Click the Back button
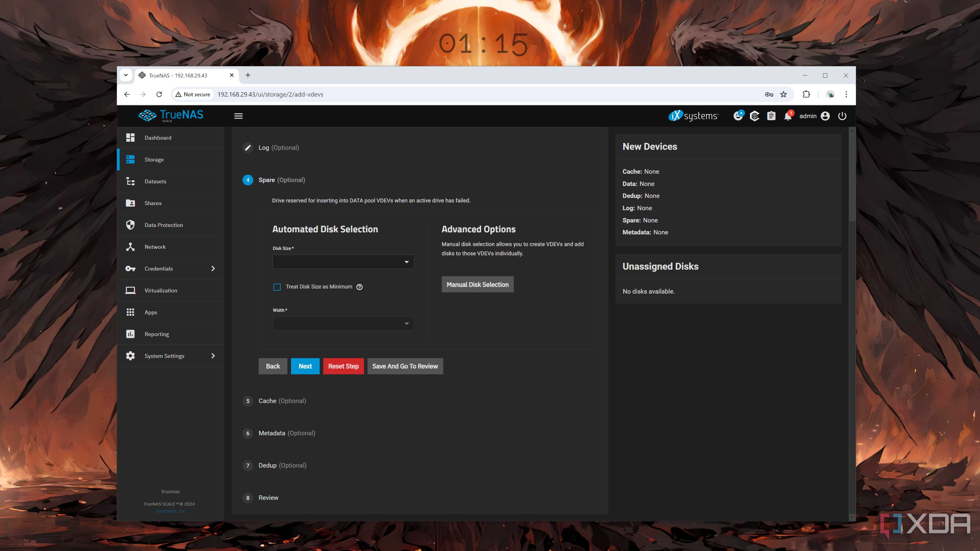The height and width of the screenshot is (551, 980). [x=273, y=366]
